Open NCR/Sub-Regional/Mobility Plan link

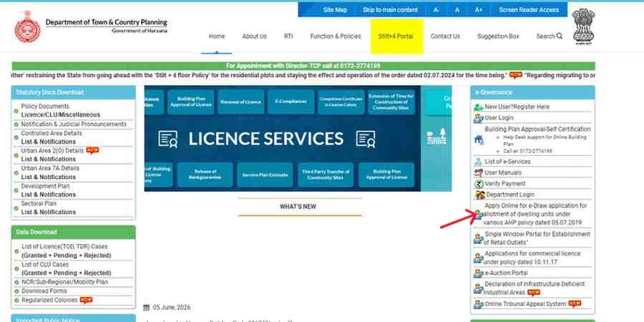(64, 282)
